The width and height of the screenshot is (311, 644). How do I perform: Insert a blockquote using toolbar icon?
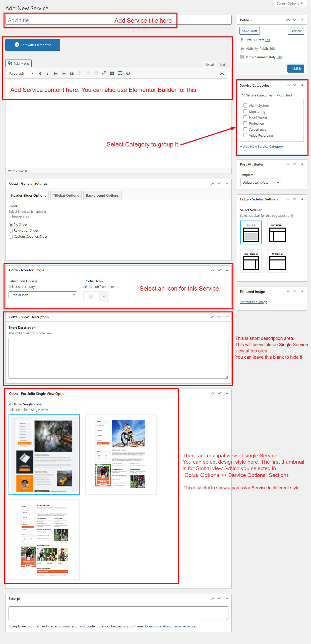tap(72, 73)
